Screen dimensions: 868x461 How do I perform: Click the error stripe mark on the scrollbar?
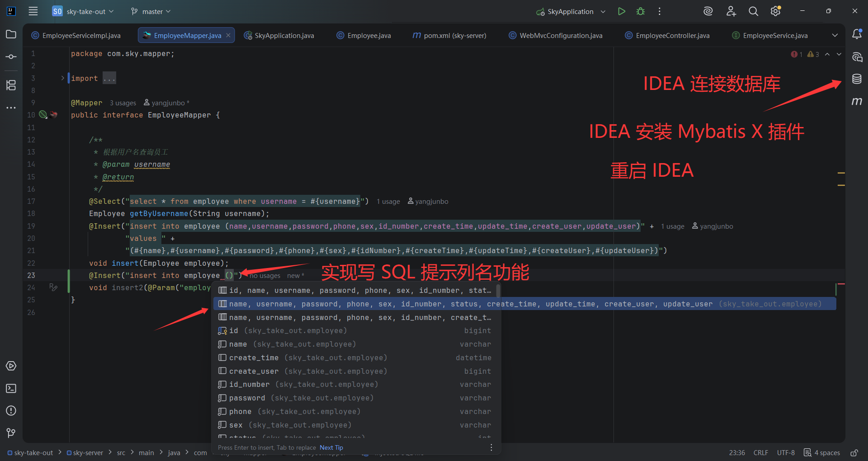[841, 284]
